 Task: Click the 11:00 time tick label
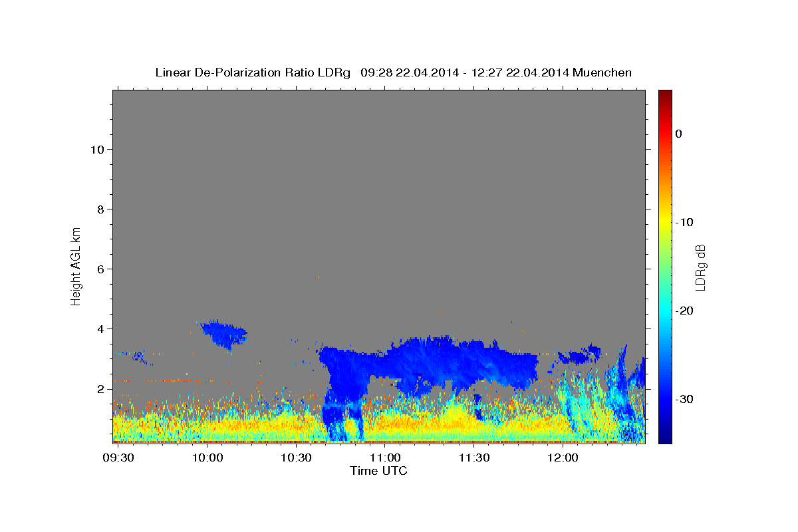384,458
